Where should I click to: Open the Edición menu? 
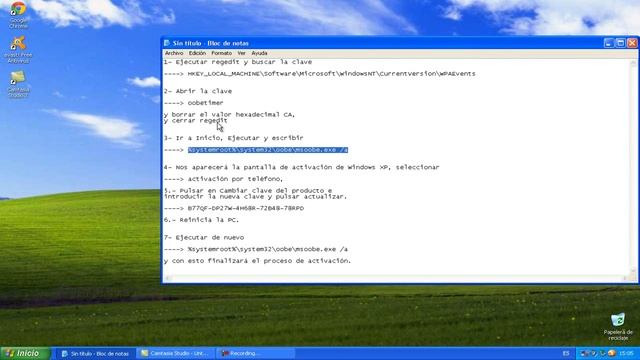coord(197,53)
